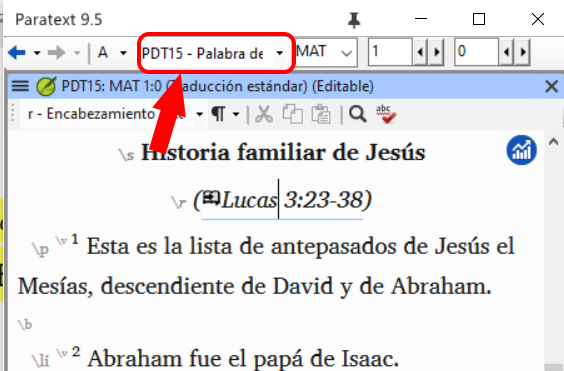Decrease verse number with left arrow
Image resolution: width=564 pixels, height=371 pixels.
pyautogui.click(x=506, y=53)
